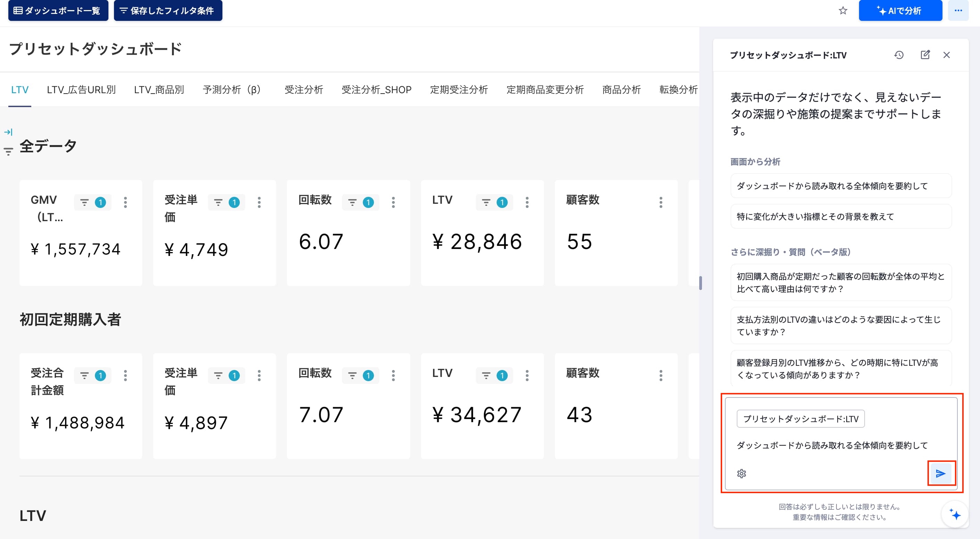This screenshot has height=539, width=980.
Task: Click the star favorite icon in header
Action: pyautogui.click(x=843, y=11)
